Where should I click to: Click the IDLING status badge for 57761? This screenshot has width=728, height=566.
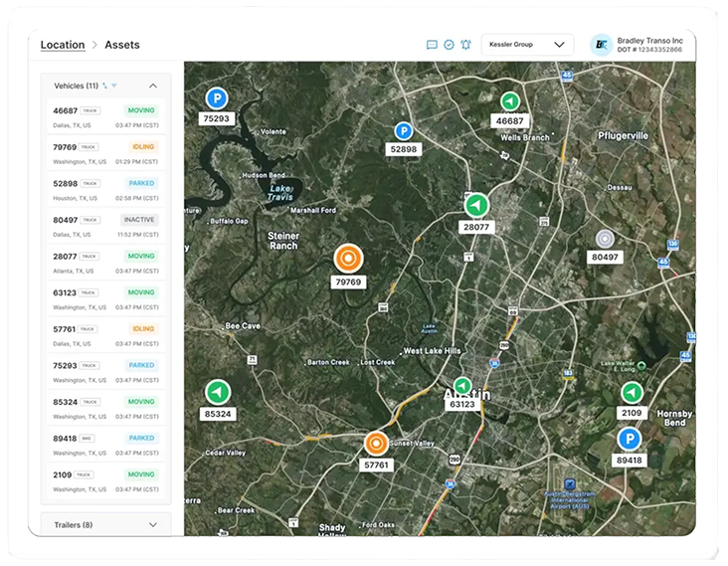pyautogui.click(x=143, y=328)
